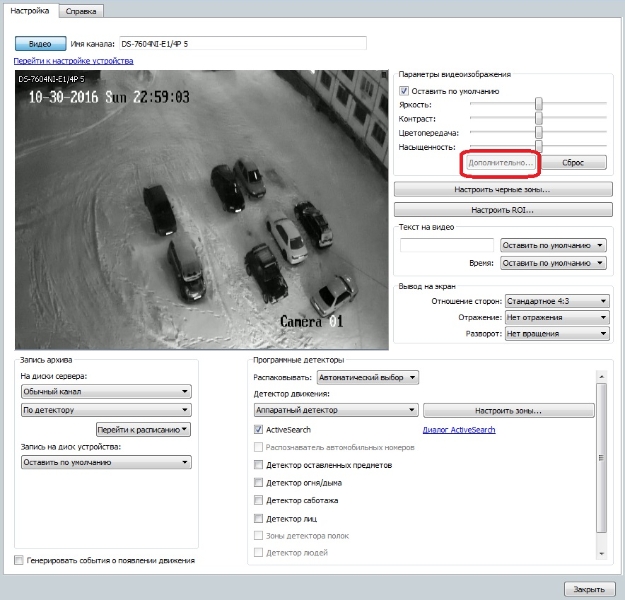Click the Видео button
Image resolution: width=625 pixels, height=600 pixels.
(x=40, y=44)
